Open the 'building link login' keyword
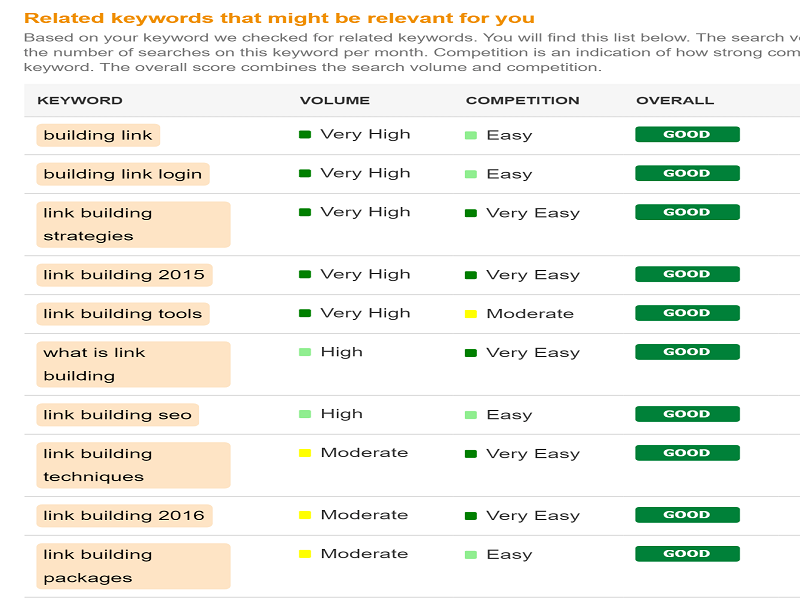 click(x=123, y=174)
